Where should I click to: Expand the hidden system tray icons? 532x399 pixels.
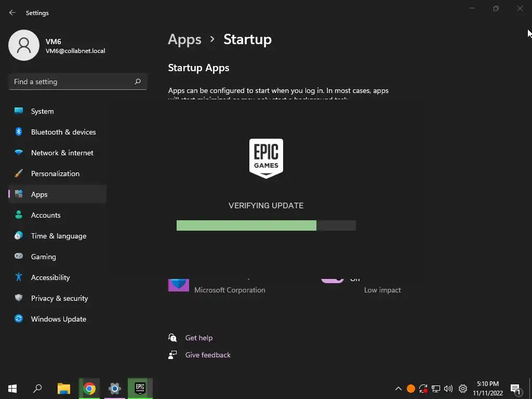point(398,389)
